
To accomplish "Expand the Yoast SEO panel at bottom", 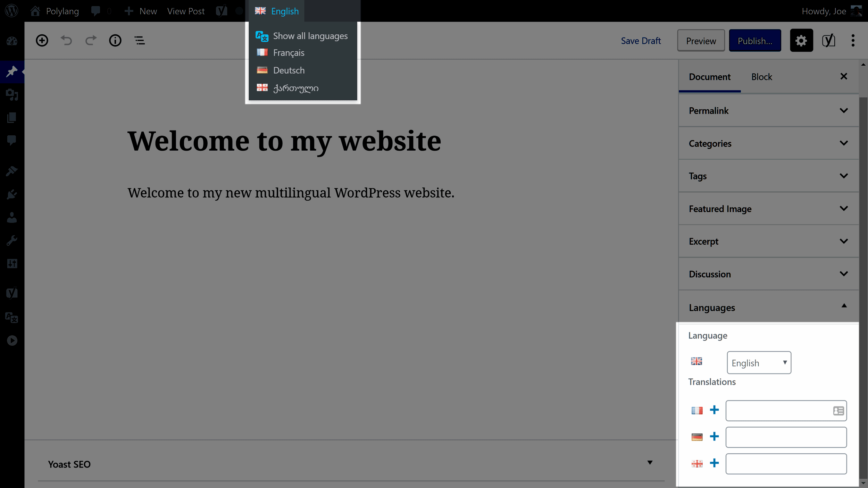I will pos(650,464).
